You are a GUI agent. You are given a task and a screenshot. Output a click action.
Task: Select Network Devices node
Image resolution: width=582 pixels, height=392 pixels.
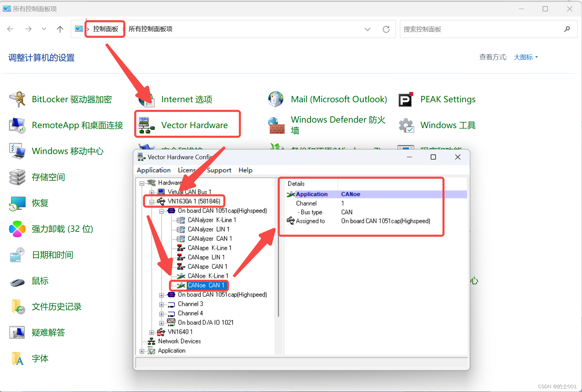pos(180,341)
